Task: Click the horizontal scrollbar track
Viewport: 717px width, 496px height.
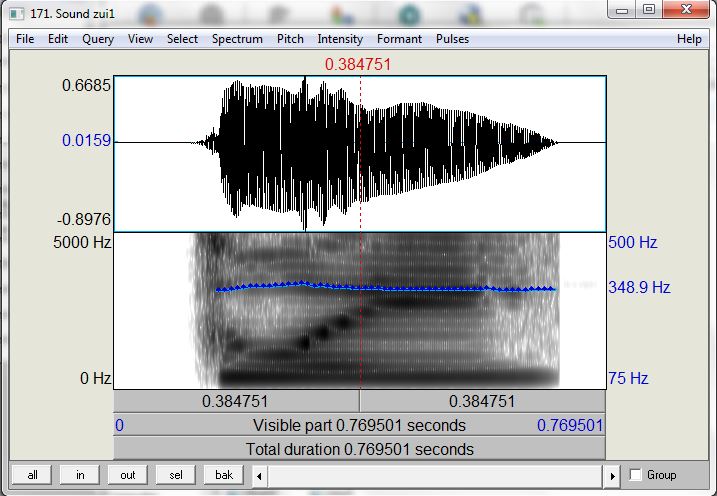Action: click(435, 476)
